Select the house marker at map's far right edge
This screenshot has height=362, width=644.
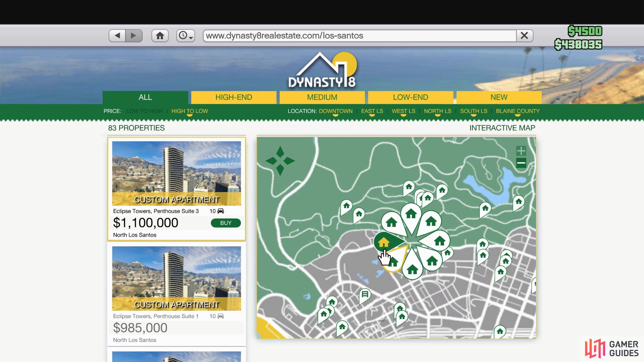534,284
